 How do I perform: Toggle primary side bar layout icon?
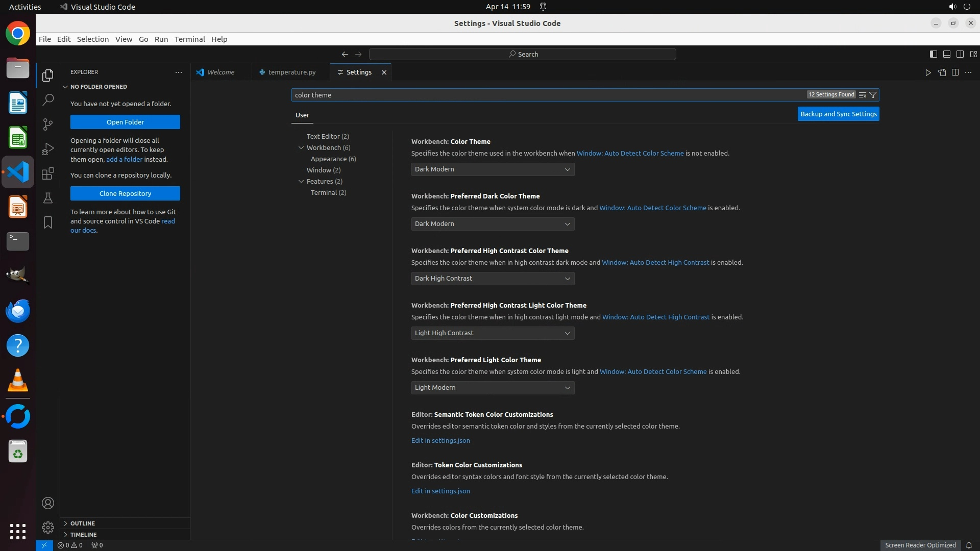tap(933, 54)
